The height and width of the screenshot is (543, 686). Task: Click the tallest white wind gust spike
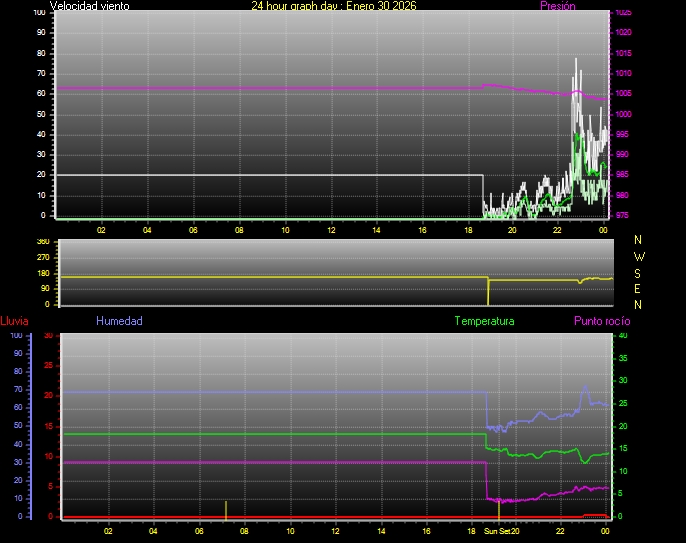[x=576, y=62]
